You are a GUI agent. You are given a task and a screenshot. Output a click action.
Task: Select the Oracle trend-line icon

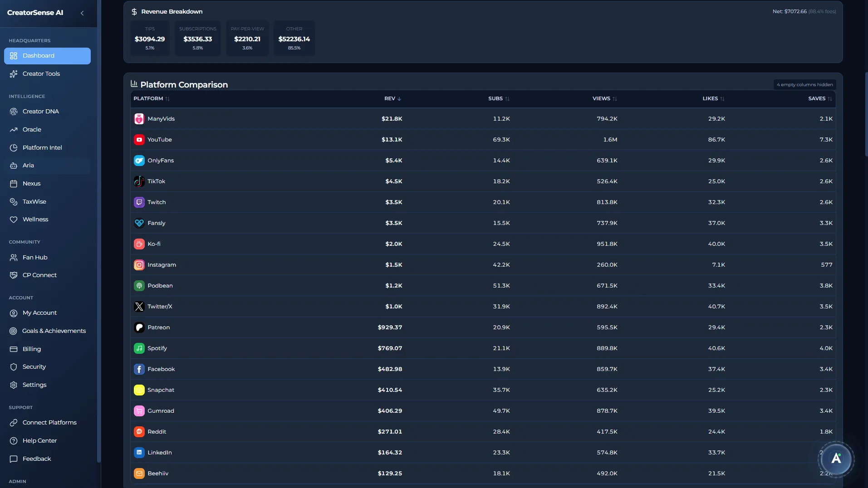[14, 129]
